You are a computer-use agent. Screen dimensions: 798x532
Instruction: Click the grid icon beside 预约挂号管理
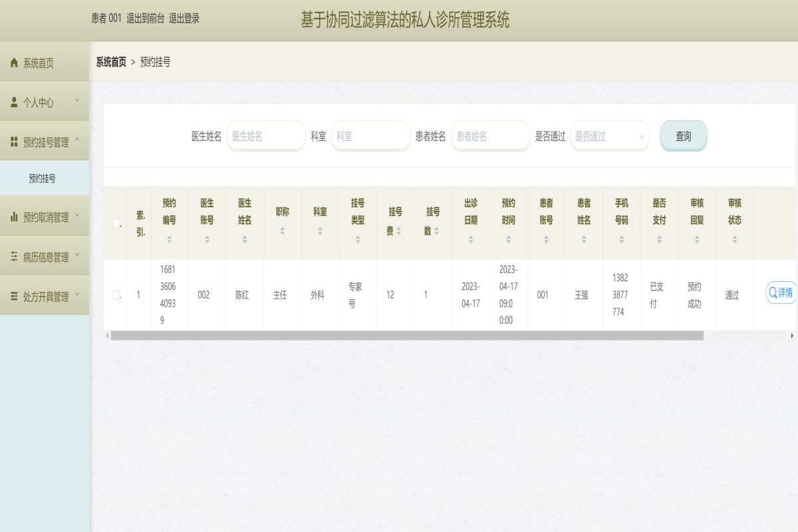14,142
